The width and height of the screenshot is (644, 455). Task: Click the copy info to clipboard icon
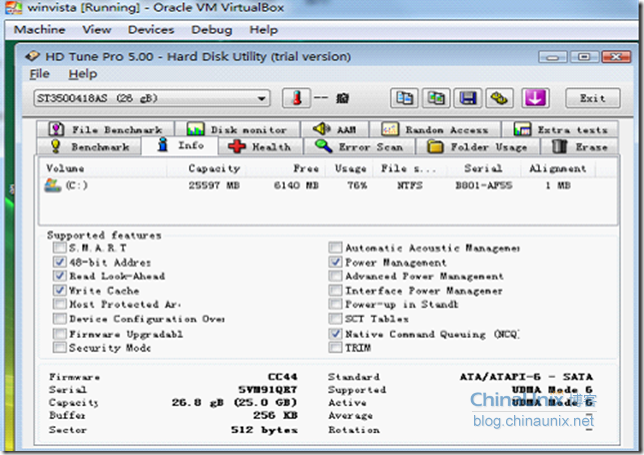coord(404,99)
